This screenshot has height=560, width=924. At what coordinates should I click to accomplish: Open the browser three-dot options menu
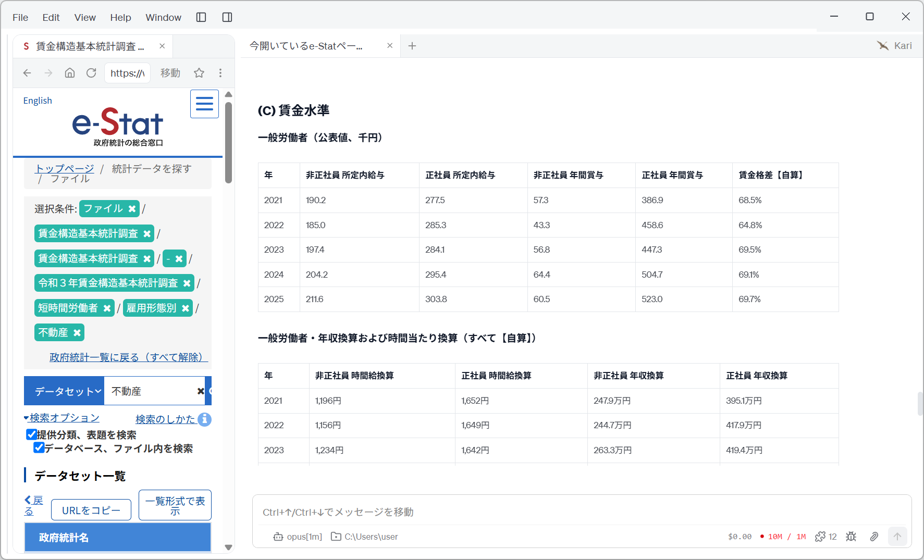pyautogui.click(x=220, y=73)
